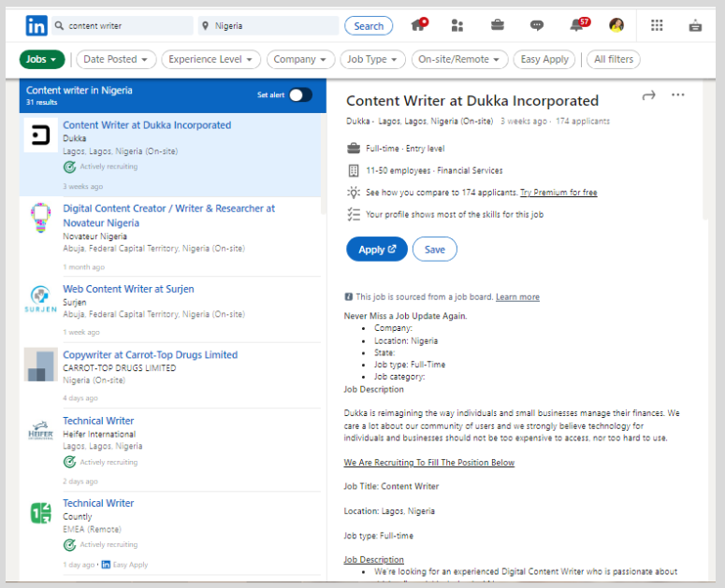Open the Messaging chat icon
The height and width of the screenshot is (588, 725).
[x=536, y=25]
